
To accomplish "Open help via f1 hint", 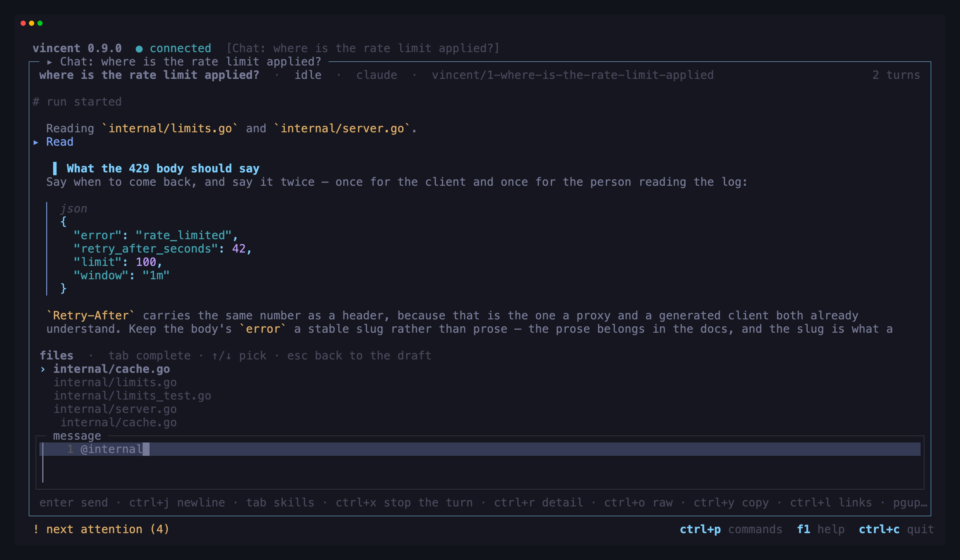I will point(820,529).
